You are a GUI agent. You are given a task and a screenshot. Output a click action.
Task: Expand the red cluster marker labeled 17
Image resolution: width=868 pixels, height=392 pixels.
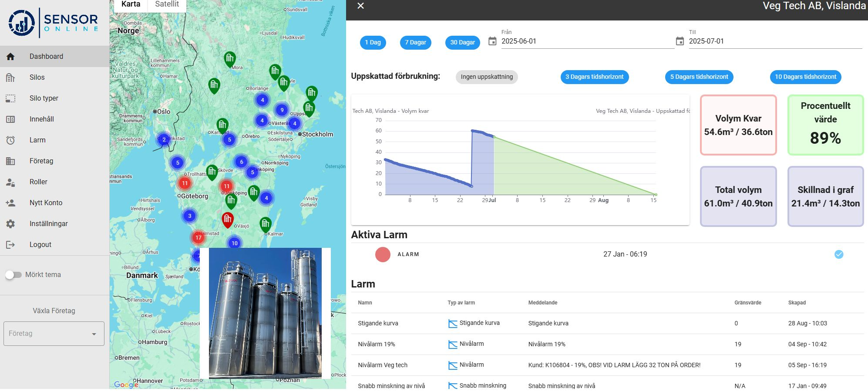pos(198,237)
